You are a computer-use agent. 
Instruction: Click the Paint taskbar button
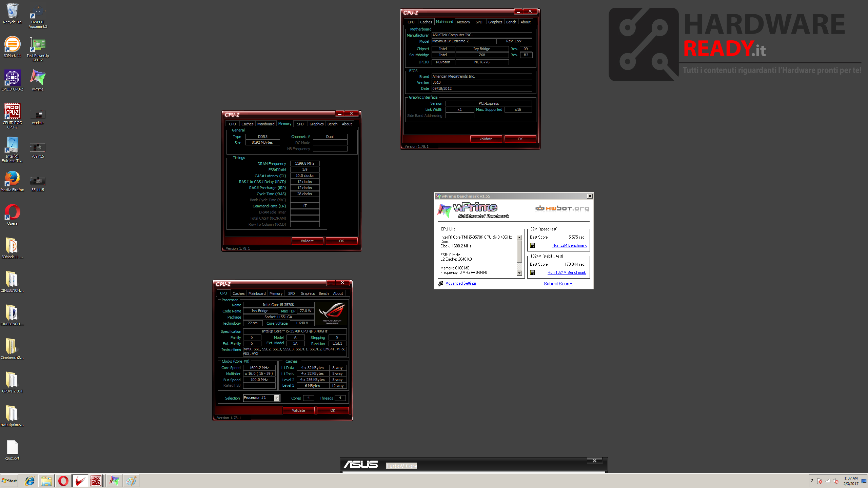point(131,481)
